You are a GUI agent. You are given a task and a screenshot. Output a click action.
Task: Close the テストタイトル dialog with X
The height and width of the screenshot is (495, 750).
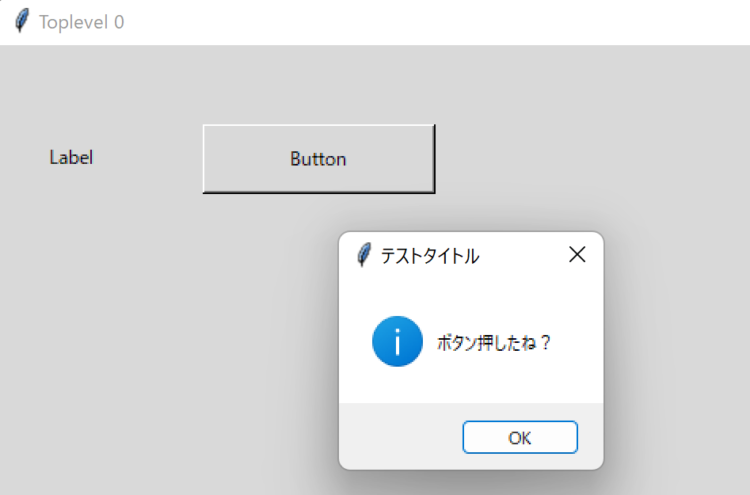tap(577, 254)
